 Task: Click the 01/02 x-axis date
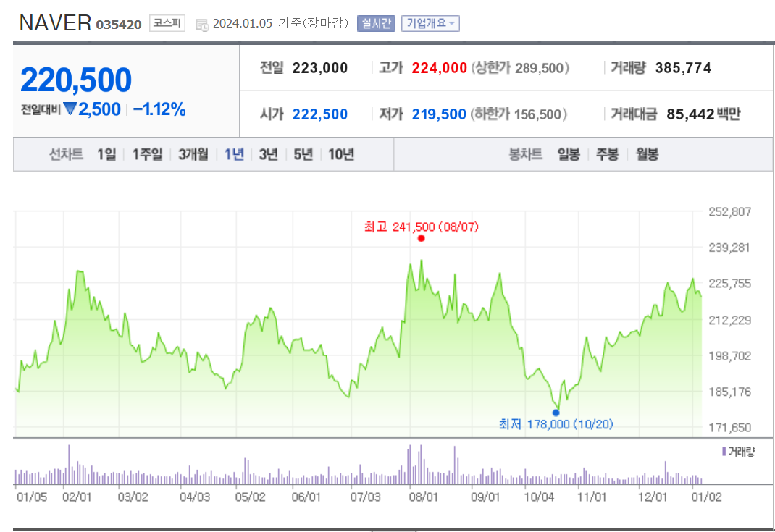click(x=706, y=497)
